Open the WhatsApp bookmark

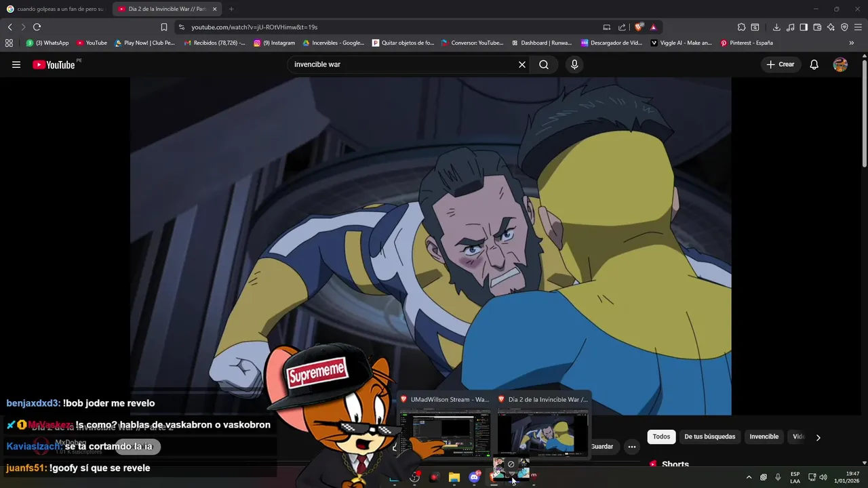pos(47,43)
